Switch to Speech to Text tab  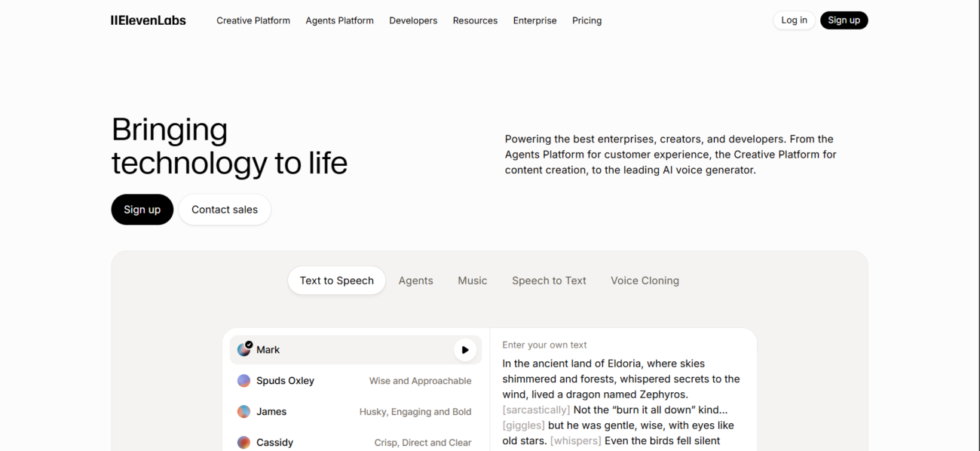[x=549, y=281]
